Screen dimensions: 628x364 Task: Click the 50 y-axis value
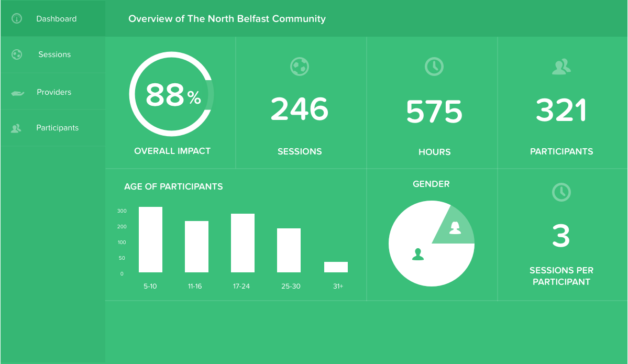[122, 258]
